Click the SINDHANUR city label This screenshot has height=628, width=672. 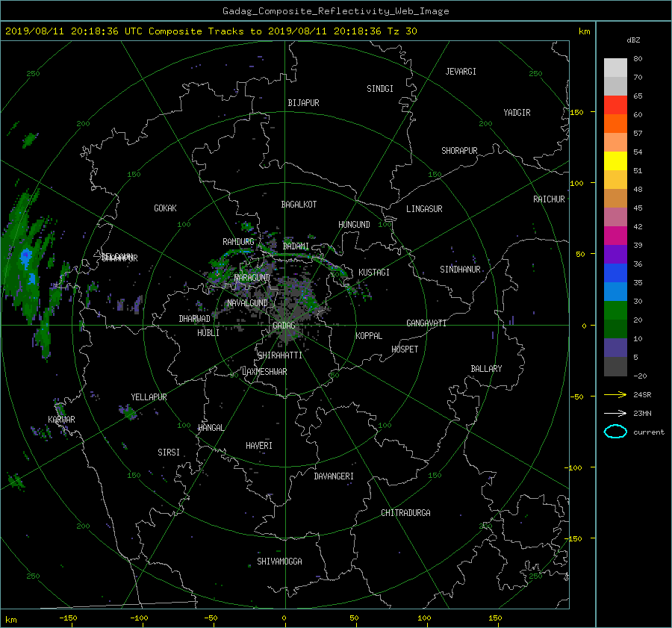coord(460,270)
